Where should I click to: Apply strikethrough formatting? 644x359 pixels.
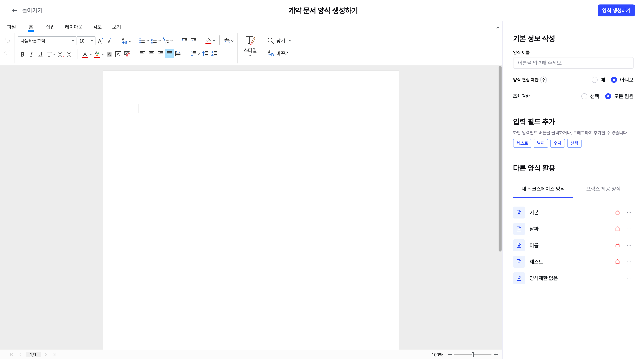pos(49,54)
